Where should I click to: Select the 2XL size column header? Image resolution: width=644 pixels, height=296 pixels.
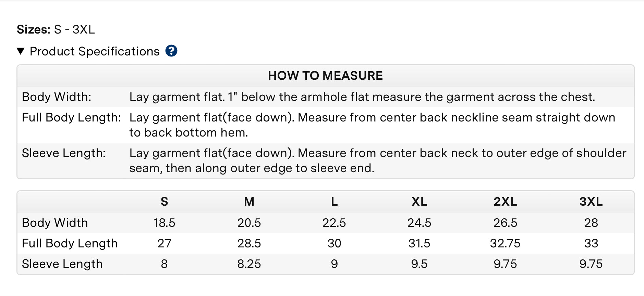[x=505, y=202]
